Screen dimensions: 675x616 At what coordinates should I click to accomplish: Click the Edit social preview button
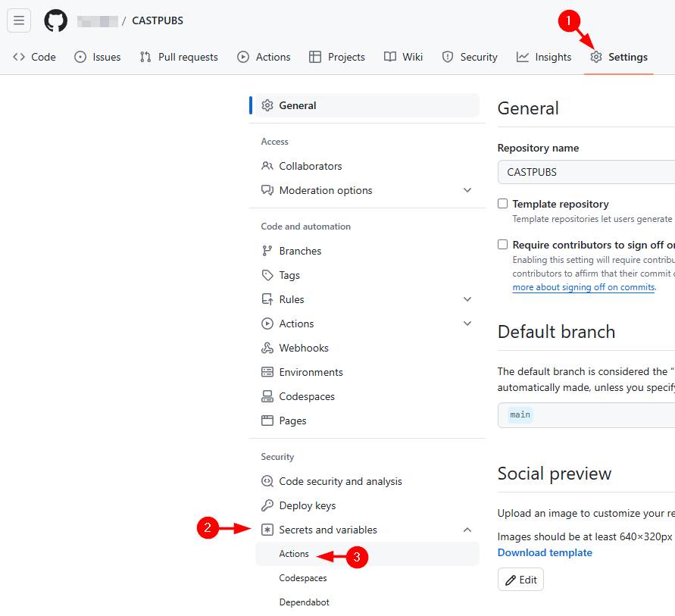click(x=520, y=580)
